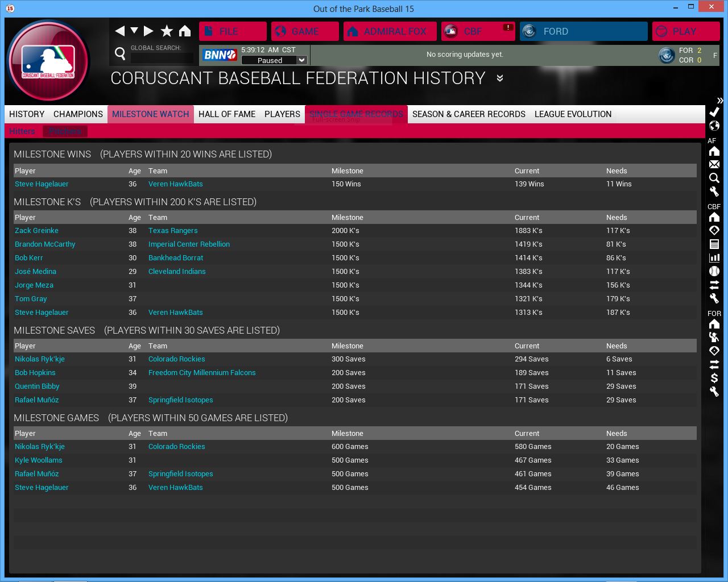Click the star bookmark icon
This screenshot has width=728, height=582.
(167, 31)
